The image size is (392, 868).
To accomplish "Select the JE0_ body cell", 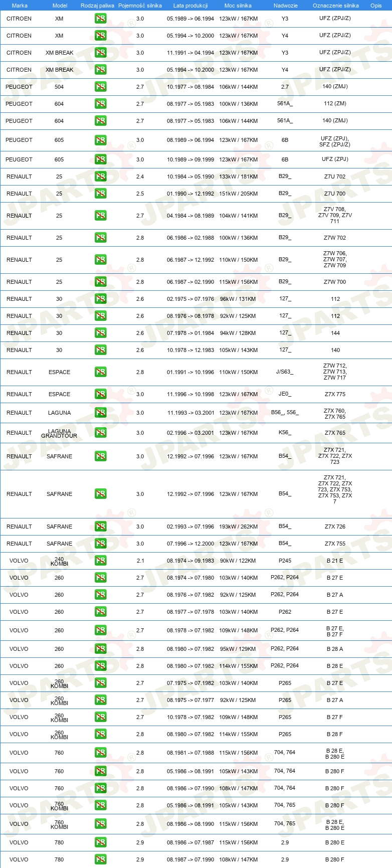I will [285, 394].
